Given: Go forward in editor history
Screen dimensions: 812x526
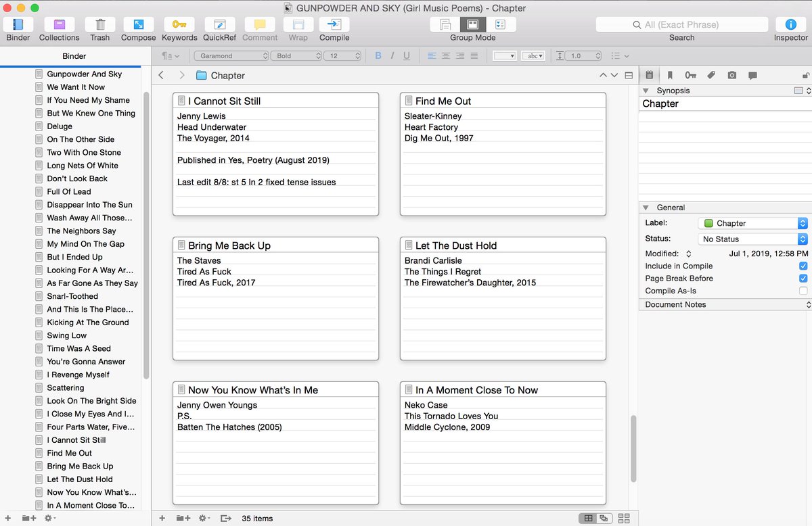Looking at the screenshot, I should pos(181,75).
